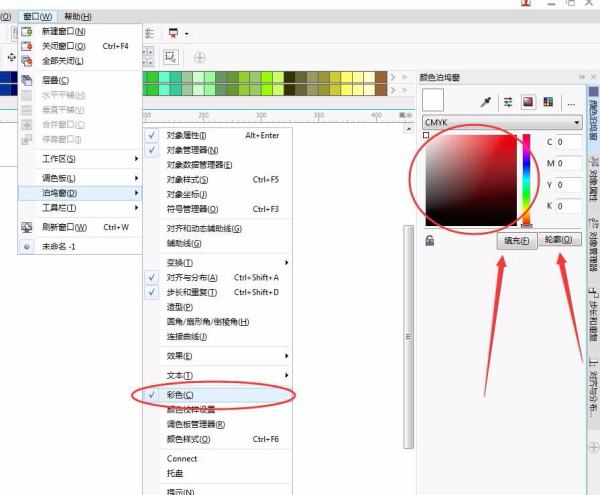Choose 托盘 menu entry
This screenshot has width=600, height=495.
click(x=218, y=474)
